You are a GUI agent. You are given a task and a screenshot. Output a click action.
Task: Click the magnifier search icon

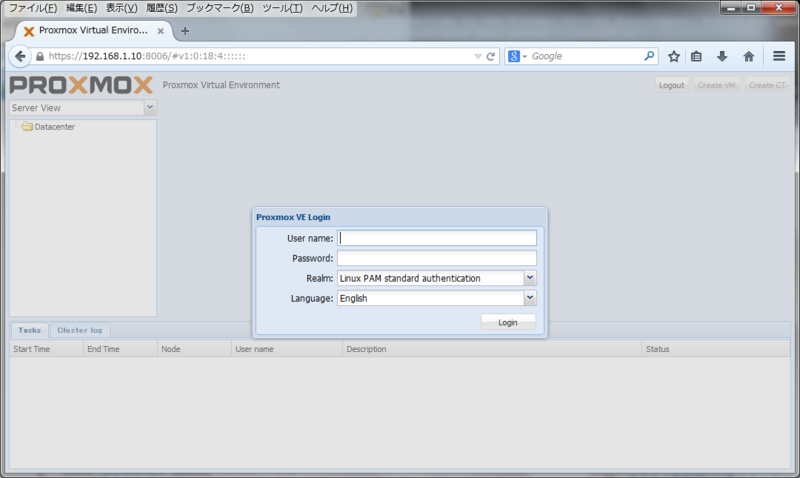(x=649, y=56)
